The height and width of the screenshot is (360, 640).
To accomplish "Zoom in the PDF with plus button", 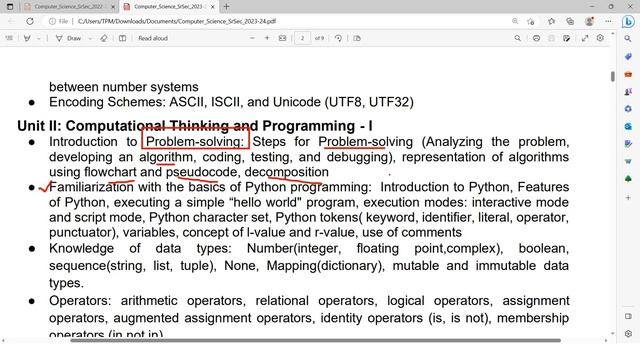I will point(267,38).
